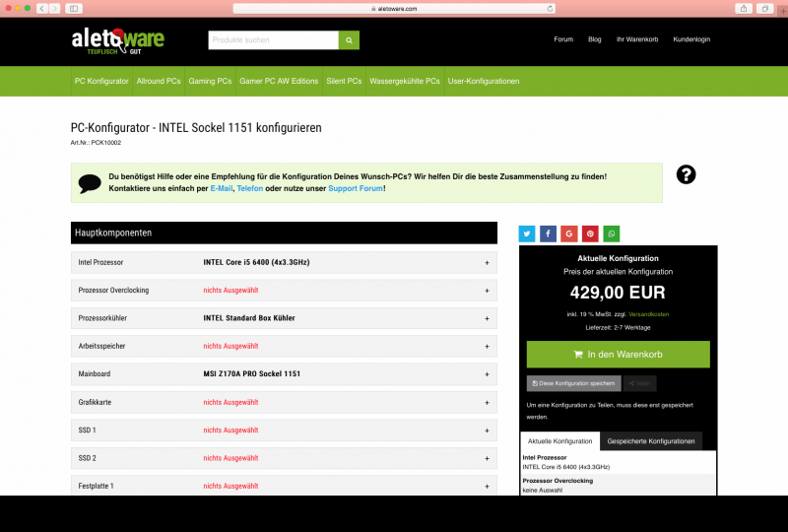Click the In den Warenkorb button
Image resolution: width=788 pixels, height=532 pixels.
pos(619,355)
